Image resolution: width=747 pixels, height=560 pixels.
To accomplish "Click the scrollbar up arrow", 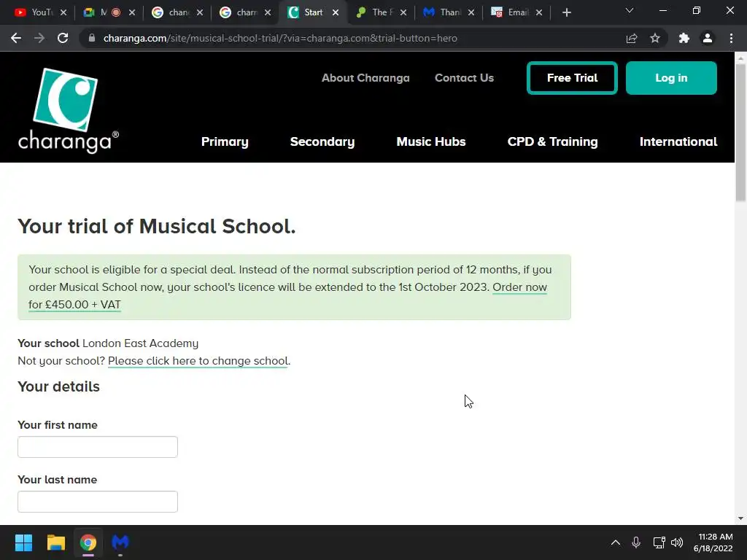I will click(x=740, y=58).
